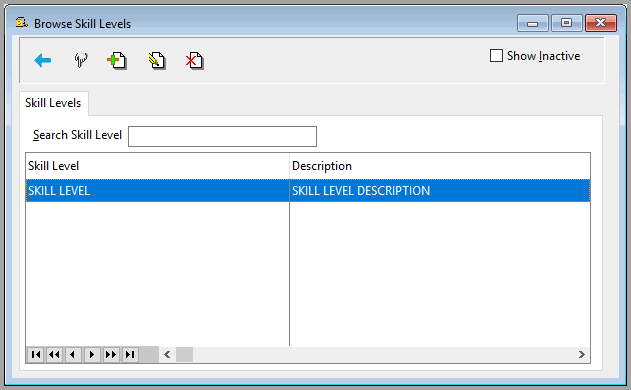This screenshot has width=631, height=390.
Task: Go back one page of records
Action: (x=54, y=355)
